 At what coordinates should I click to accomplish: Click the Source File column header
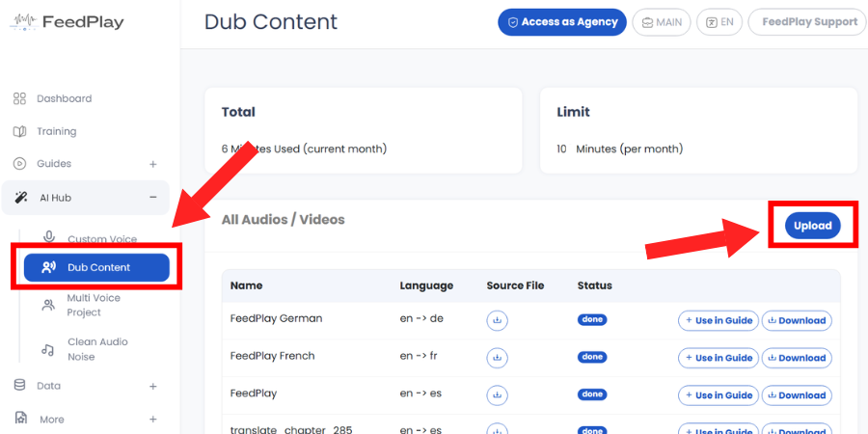click(x=515, y=285)
